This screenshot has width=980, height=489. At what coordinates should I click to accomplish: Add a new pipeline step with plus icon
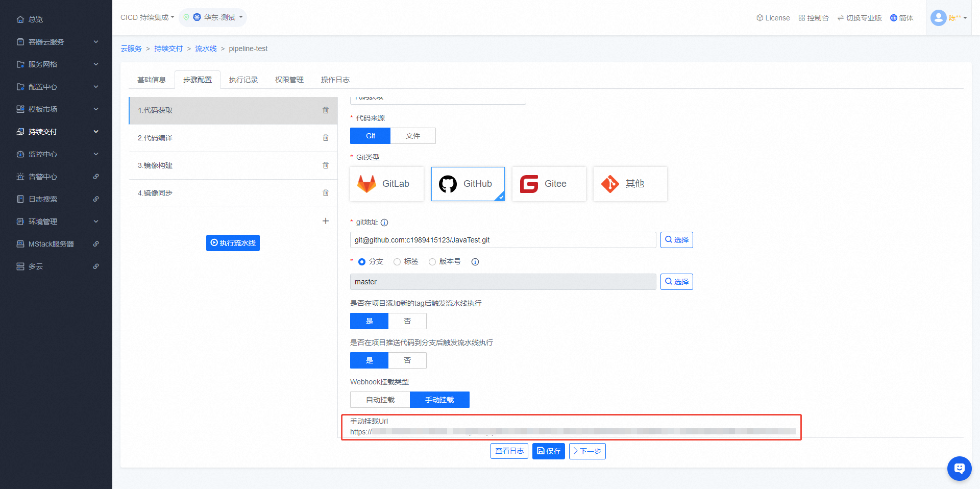[x=326, y=221]
